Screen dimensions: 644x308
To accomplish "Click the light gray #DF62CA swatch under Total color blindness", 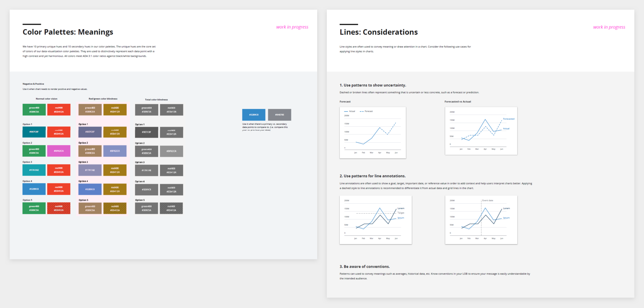I will click(171, 151).
